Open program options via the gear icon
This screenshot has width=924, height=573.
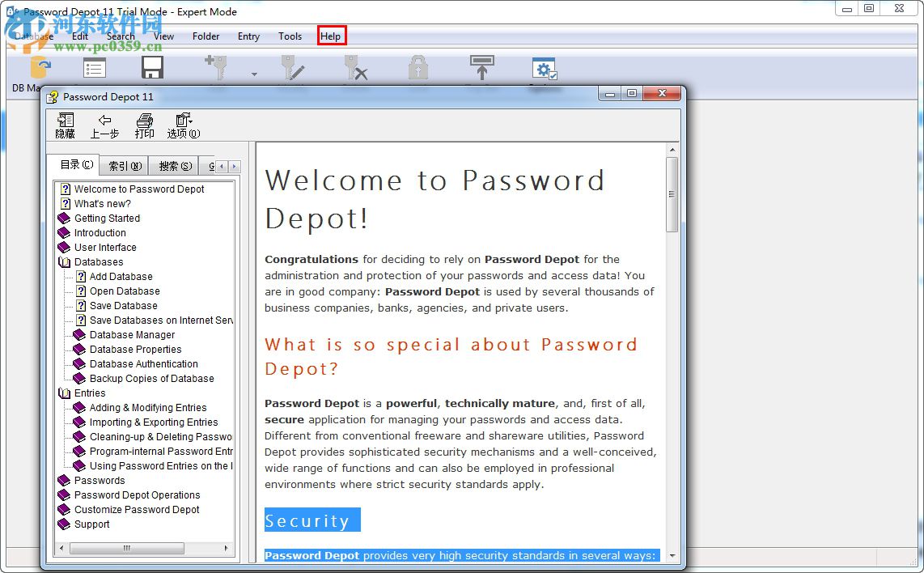pos(544,69)
